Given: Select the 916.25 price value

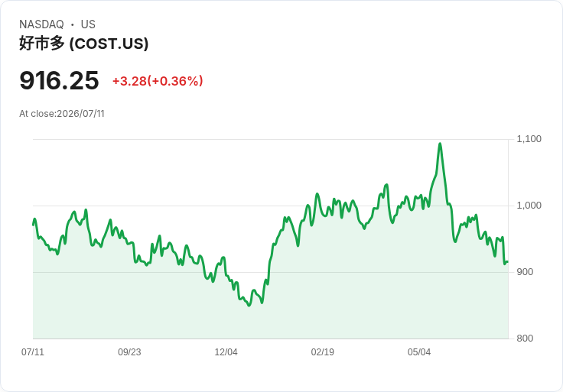Looking at the screenshot, I should pyautogui.click(x=59, y=80).
